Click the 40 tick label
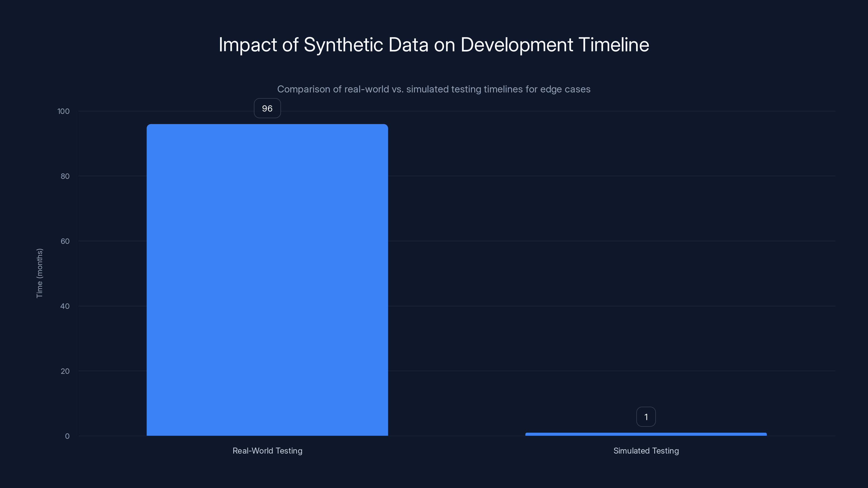Image resolution: width=868 pixels, height=488 pixels. point(65,306)
